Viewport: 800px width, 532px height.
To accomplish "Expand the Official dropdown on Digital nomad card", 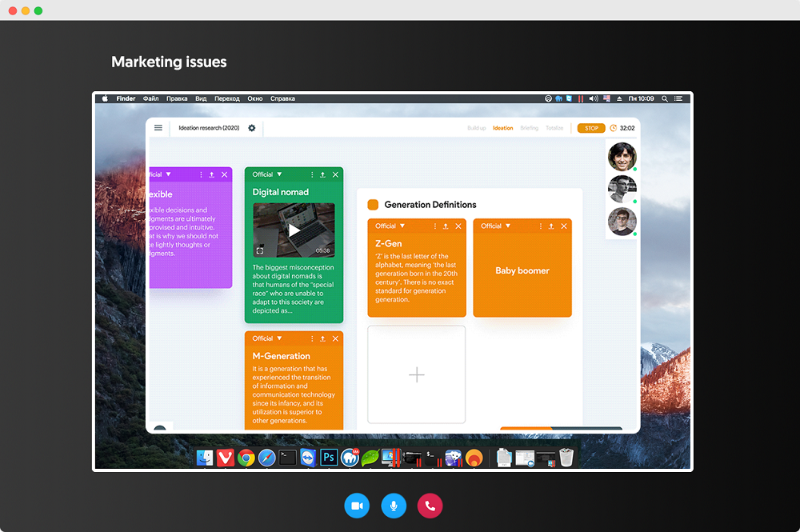I will click(279, 174).
